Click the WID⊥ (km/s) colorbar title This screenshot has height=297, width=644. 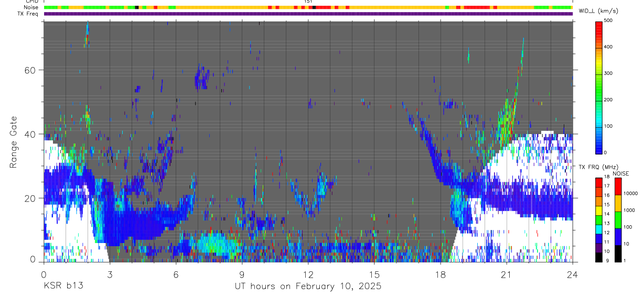point(599,11)
